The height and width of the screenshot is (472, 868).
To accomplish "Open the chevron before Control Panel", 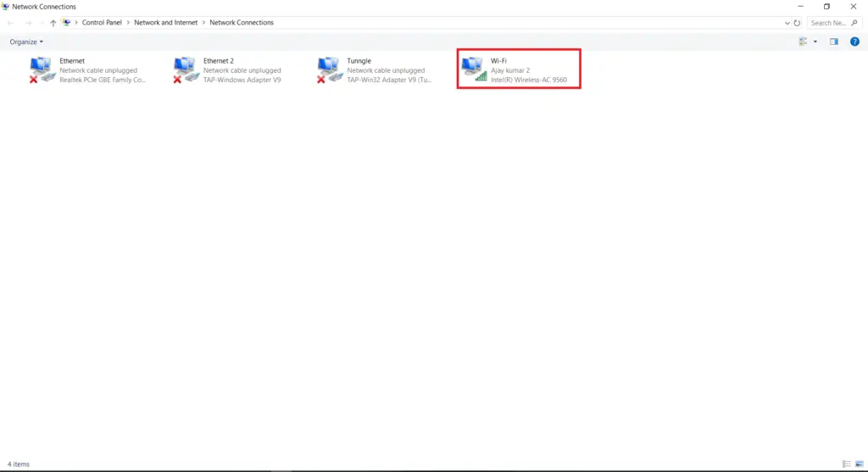I will [76, 23].
